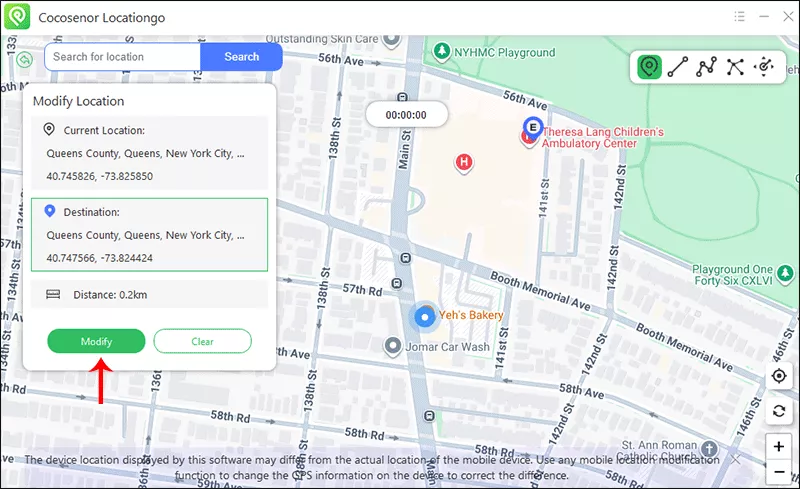Dismiss the disclaimer notice at bottom

point(736,458)
